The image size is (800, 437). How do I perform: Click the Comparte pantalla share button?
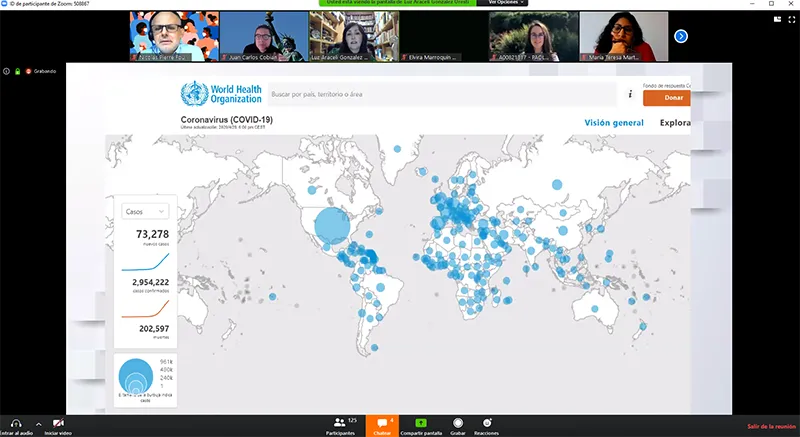point(421,426)
